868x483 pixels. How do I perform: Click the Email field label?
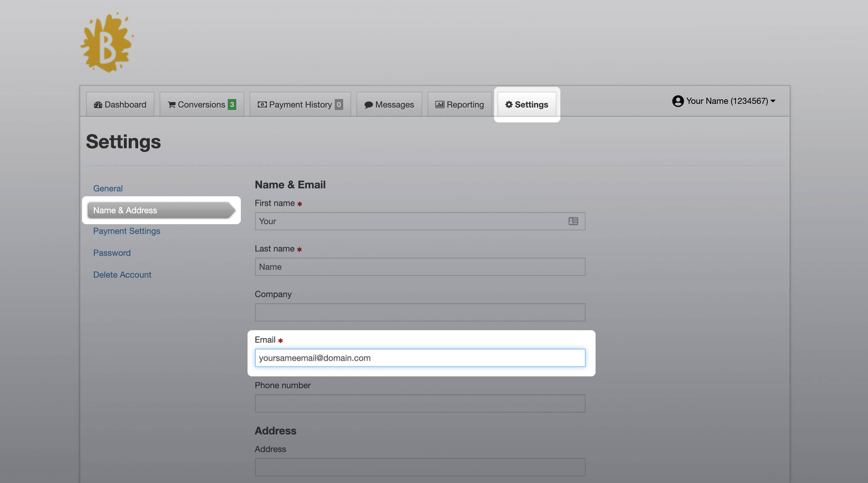point(265,340)
